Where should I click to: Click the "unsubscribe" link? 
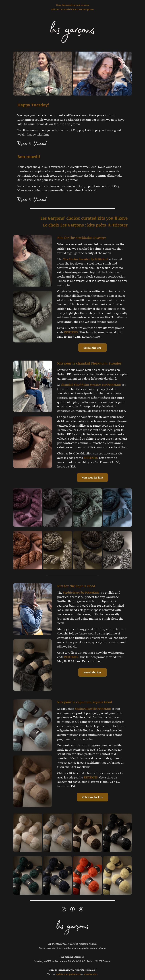tap(90, 974)
